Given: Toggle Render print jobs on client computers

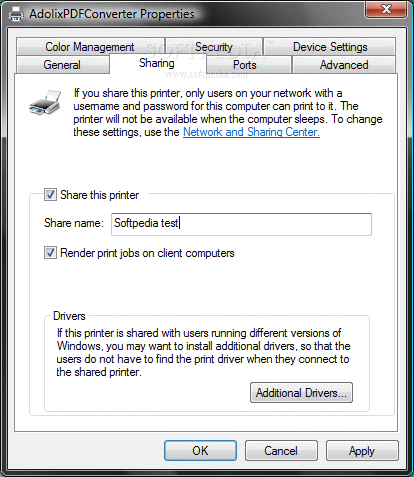Looking at the screenshot, I should [x=50, y=253].
